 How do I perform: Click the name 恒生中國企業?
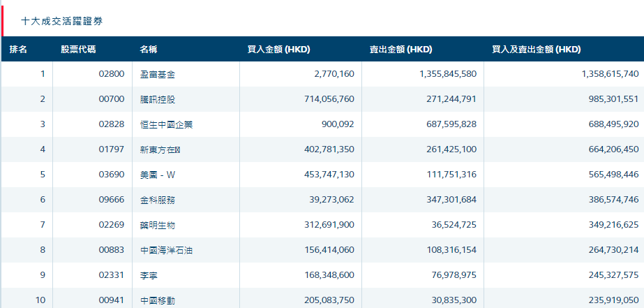[166, 125]
